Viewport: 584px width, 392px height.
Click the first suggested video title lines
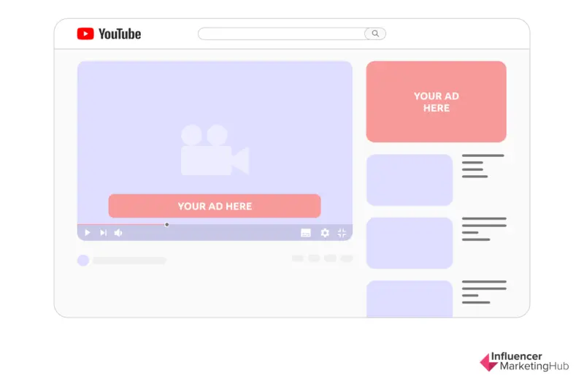483,166
